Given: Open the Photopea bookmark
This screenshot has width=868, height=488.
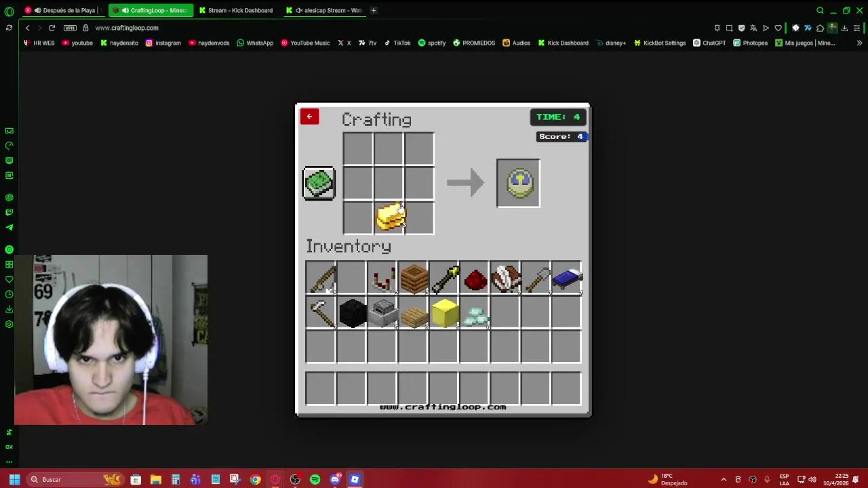Looking at the screenshot, I should tap(750, 43).
